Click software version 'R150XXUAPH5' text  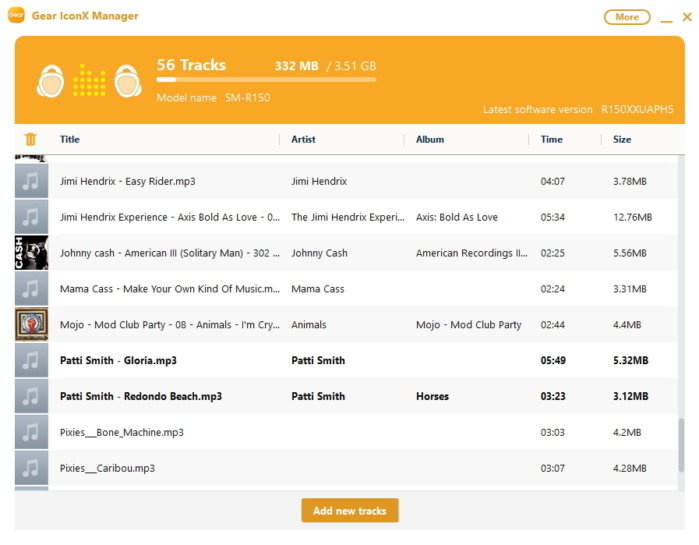637,109
